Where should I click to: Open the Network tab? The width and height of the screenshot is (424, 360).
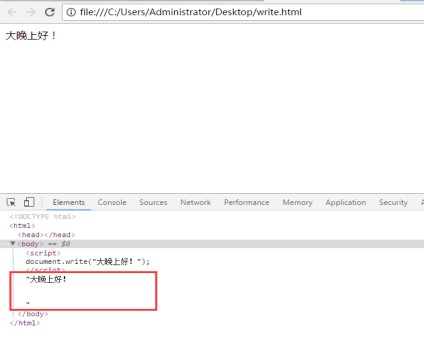pos(195,202)
